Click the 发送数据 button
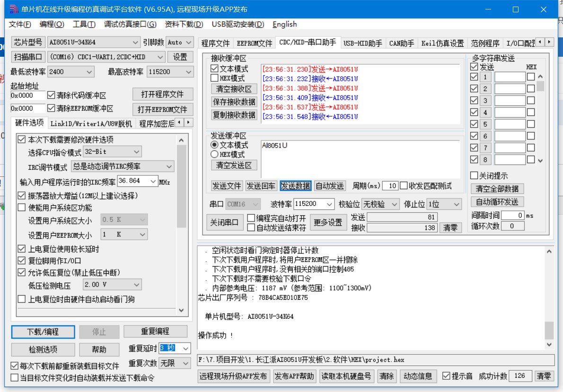Viewport: 563px width, 392px height. coord(295,185)
